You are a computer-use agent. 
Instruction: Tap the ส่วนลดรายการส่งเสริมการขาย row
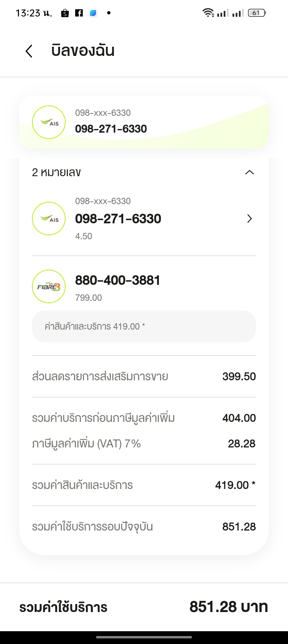(x=144, y=376)
